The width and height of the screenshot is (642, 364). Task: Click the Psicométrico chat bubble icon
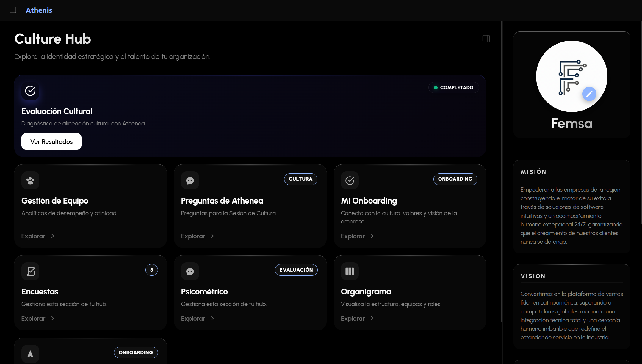190,271
